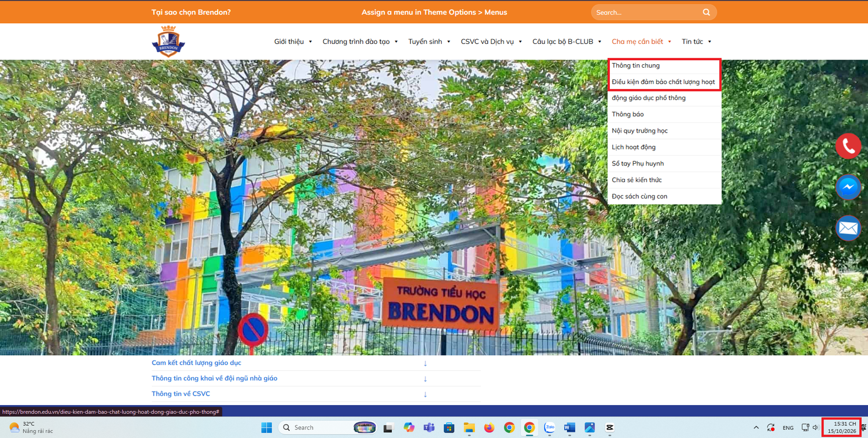Click the Assign a menu in Theme Options link
868x438 pixels.
[434, 12]
